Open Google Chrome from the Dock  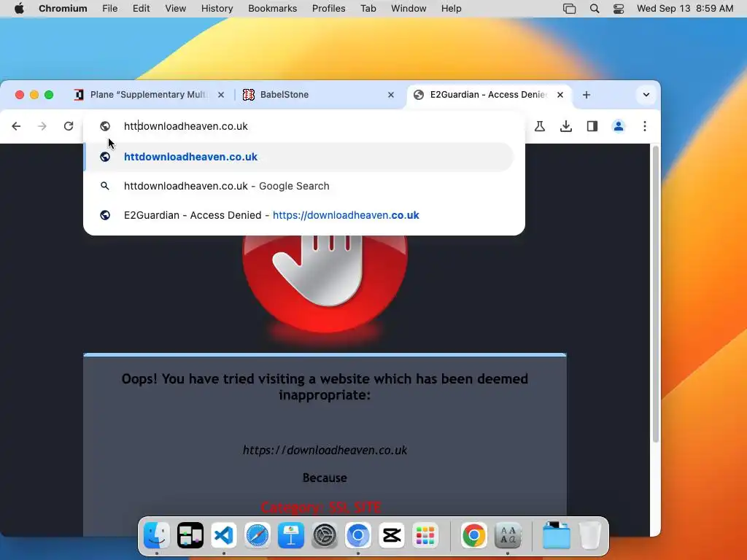coord(474,535)
